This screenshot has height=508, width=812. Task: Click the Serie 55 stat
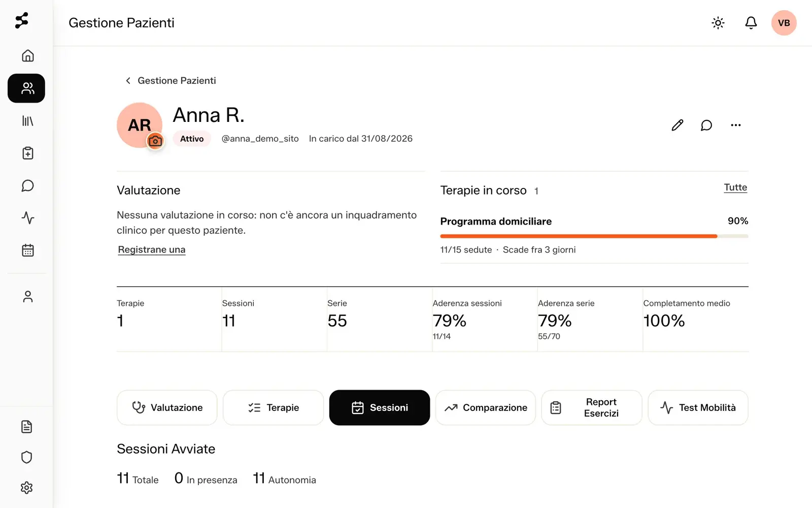click(x=379, y=319)
